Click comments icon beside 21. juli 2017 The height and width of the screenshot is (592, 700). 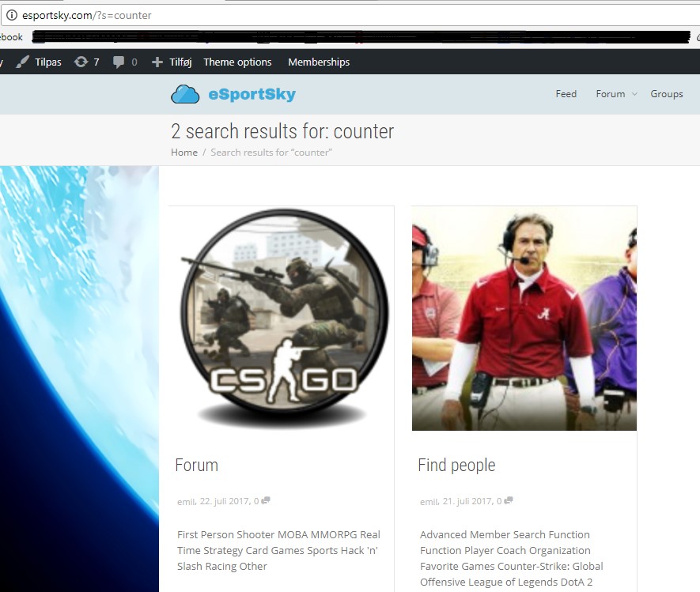(x=509, y=500)
